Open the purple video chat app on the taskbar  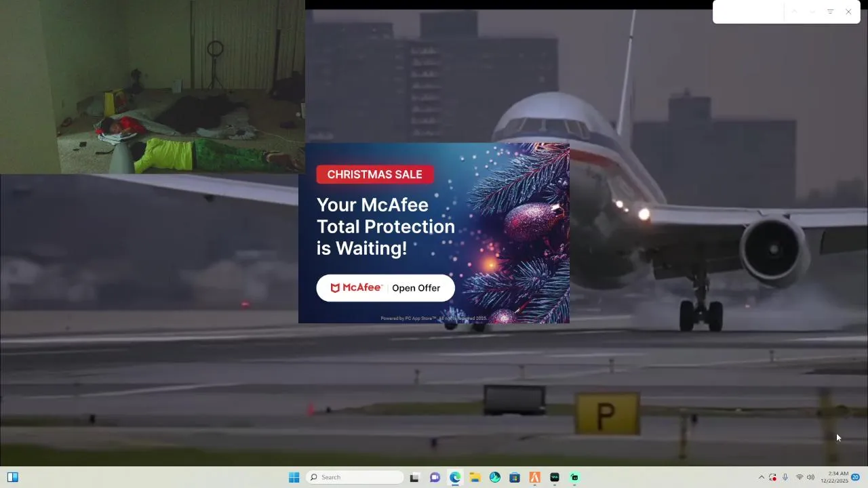pyautogui.click(x=435, y=477)
